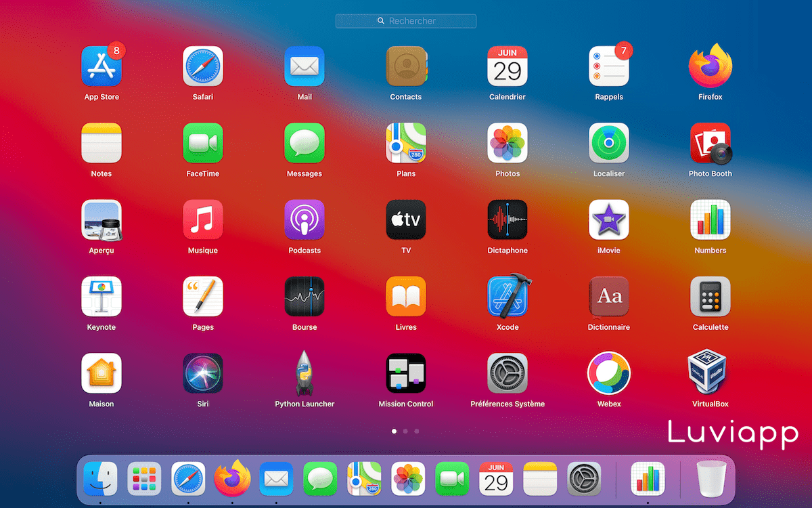Switch to the second Launchpad page dot

(405, 431)
